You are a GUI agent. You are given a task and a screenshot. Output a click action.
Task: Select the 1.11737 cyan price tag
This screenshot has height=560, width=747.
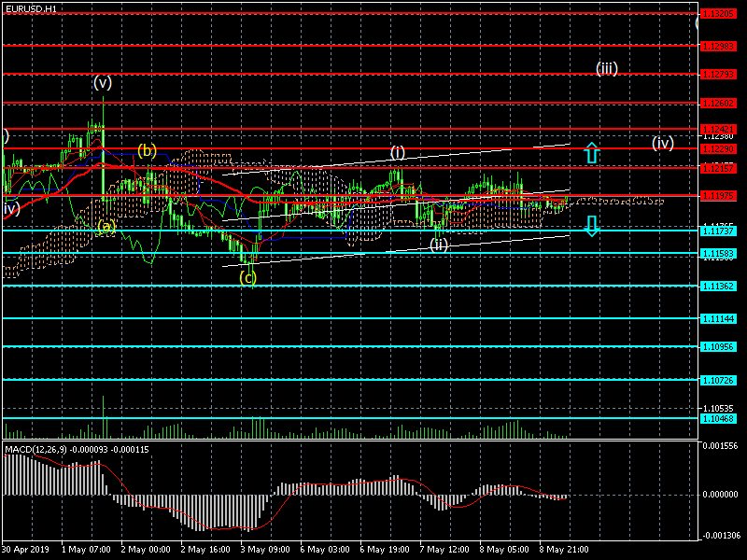tap(718, 231)
